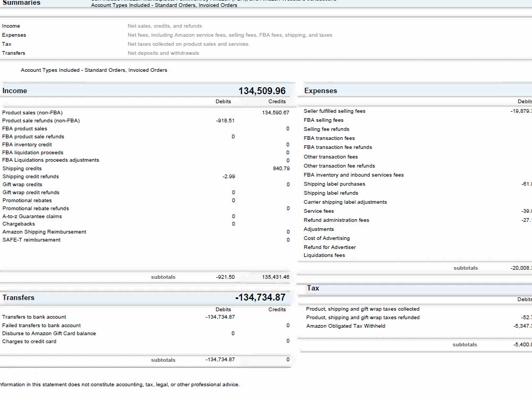This screenshot has height=399, width=532.
Task: Select the Shipping credits label
Action: pos(22,169)
